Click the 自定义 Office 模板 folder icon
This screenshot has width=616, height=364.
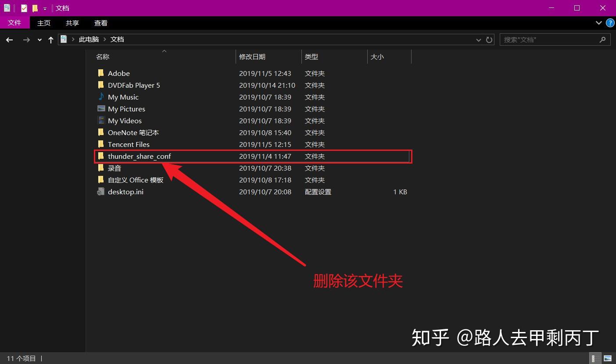click(101, 180)
